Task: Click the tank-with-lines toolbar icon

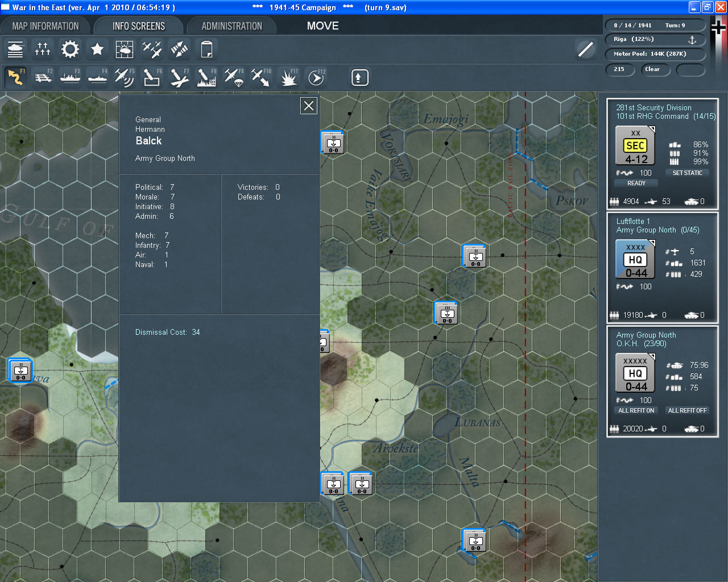Action: click(x=15, y=49)
